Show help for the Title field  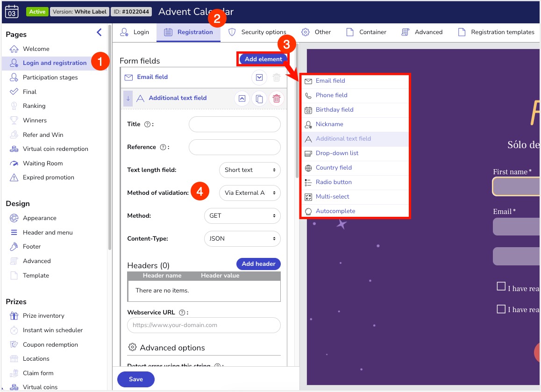coord(147,124)
